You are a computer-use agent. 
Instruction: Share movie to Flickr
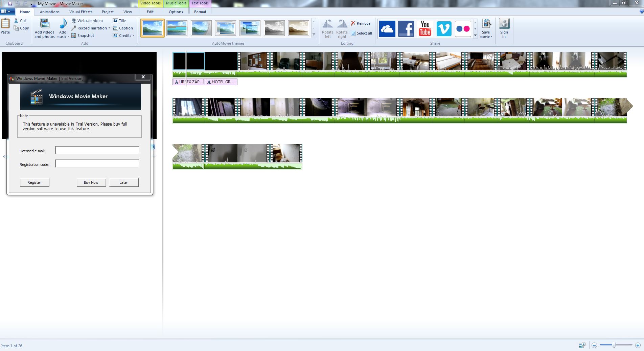click(x=463, y=28)
